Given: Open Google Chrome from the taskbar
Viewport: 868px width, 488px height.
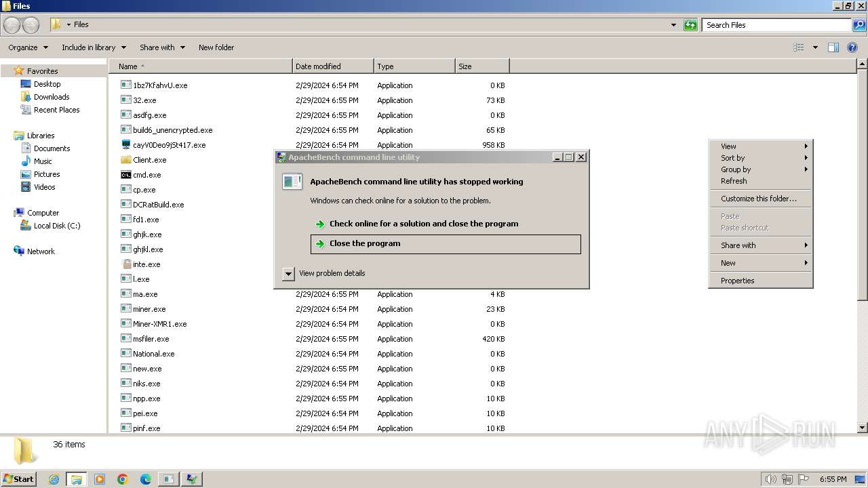Looking at the screenshot, I should click(123, 479).
